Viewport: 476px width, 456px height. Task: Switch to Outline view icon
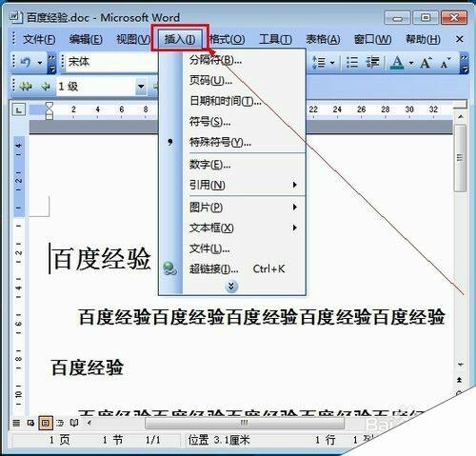60,423
